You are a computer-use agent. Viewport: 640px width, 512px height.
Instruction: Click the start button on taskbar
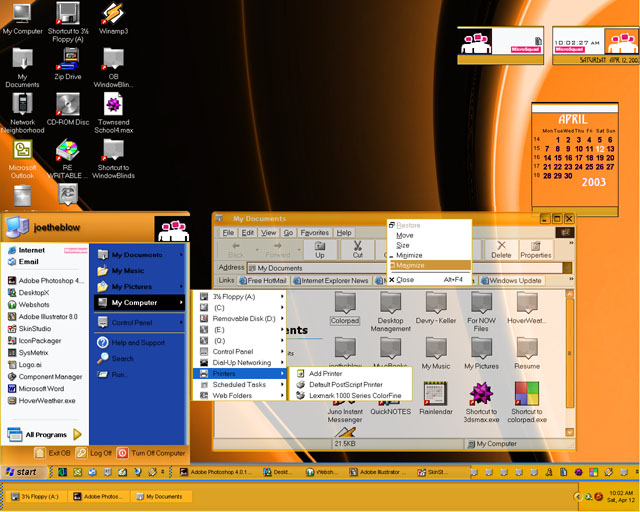(23, 472)
